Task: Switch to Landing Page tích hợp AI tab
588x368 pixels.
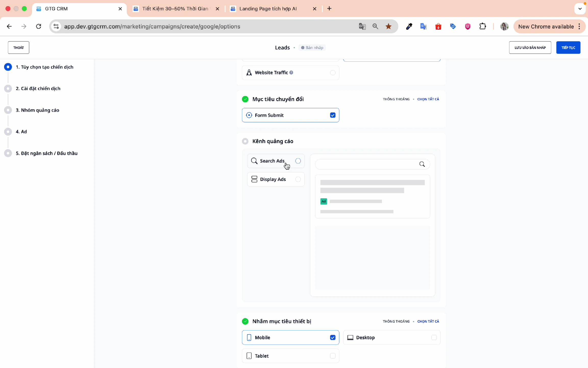Action: coord(268,9)
